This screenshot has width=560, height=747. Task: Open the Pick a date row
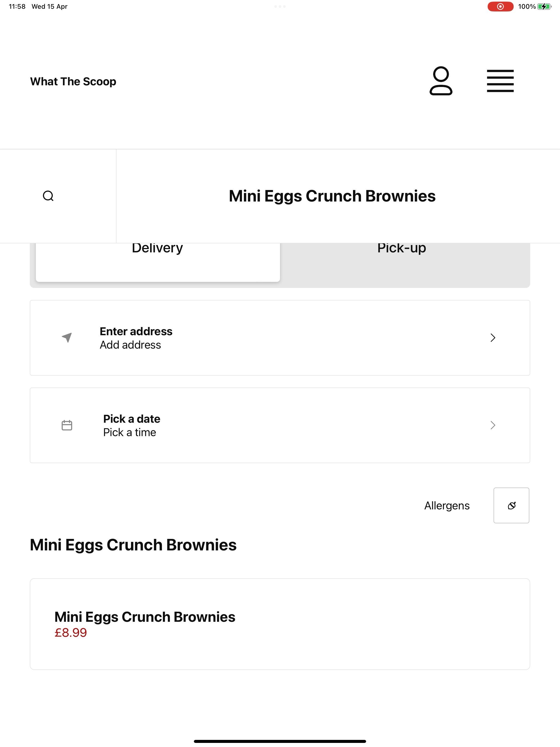280,425
